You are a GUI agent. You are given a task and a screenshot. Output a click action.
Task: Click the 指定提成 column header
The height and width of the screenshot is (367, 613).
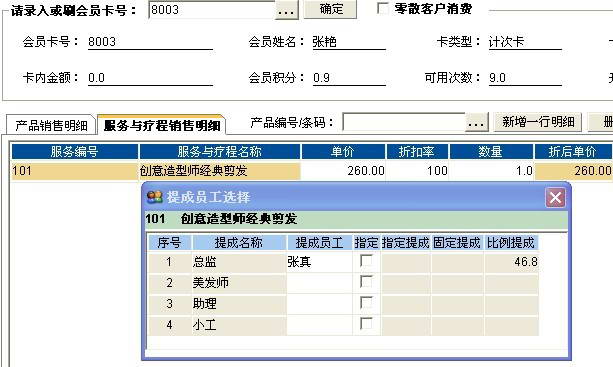pos(405,243)
